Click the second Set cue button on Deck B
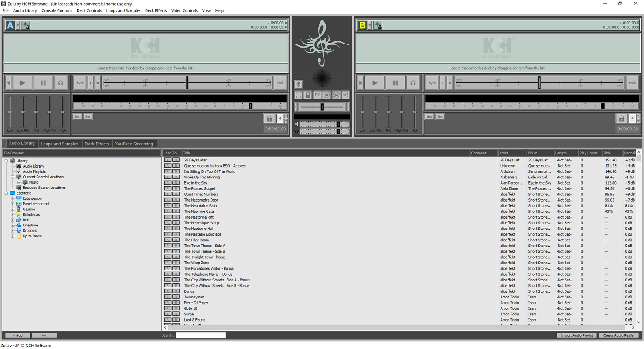 click(x=440, y=116)
